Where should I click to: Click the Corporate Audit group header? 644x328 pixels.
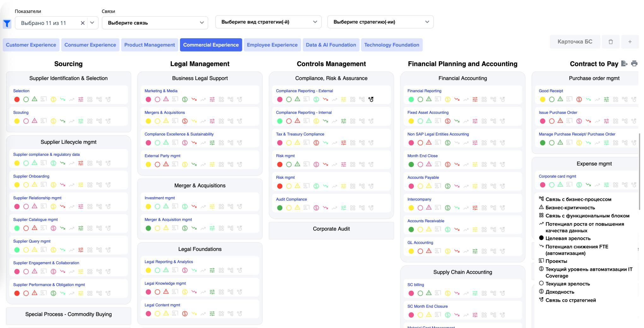pyautogui.click(x=331, y=229)
